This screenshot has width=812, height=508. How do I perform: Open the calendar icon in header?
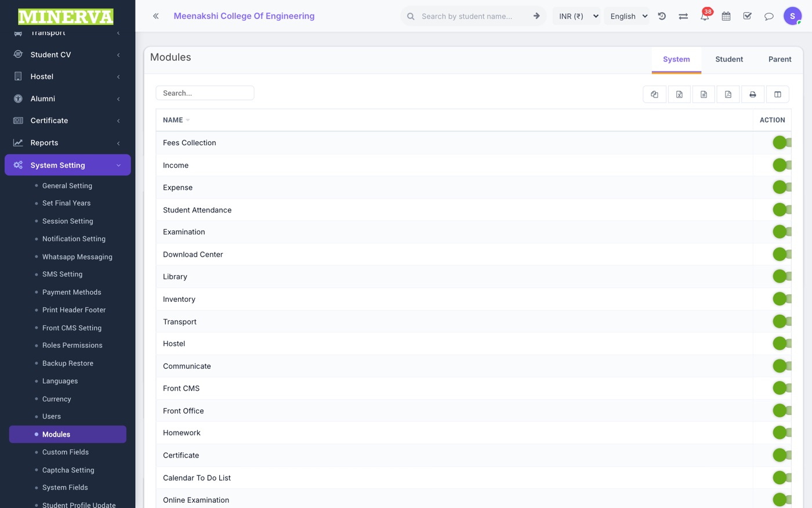726,16
